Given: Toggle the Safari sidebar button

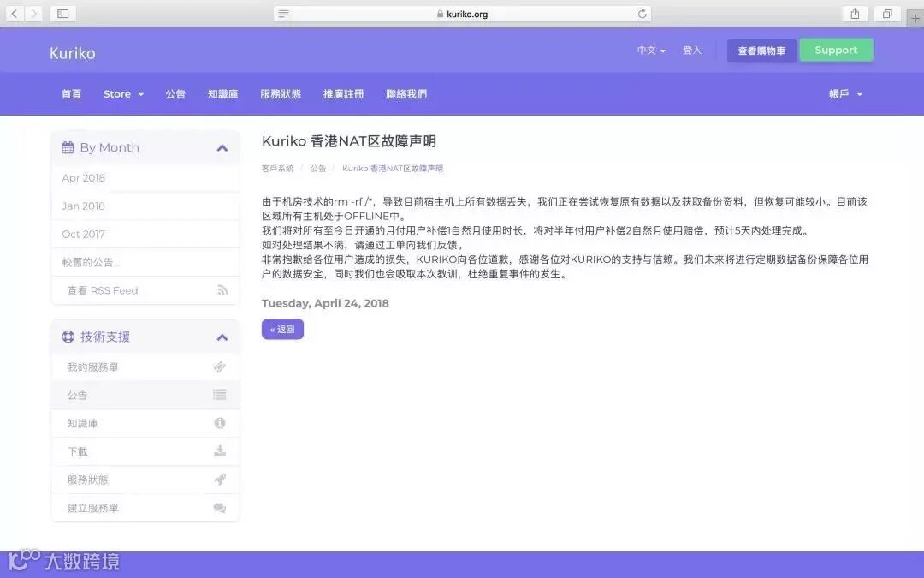Looking at the screenshot, I should click(63, 14).
